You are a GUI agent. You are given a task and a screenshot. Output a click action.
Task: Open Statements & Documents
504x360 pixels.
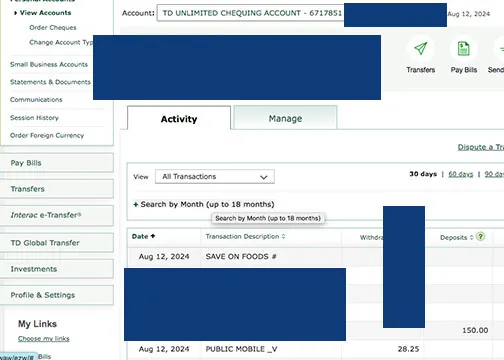click(x=50, y=82)
